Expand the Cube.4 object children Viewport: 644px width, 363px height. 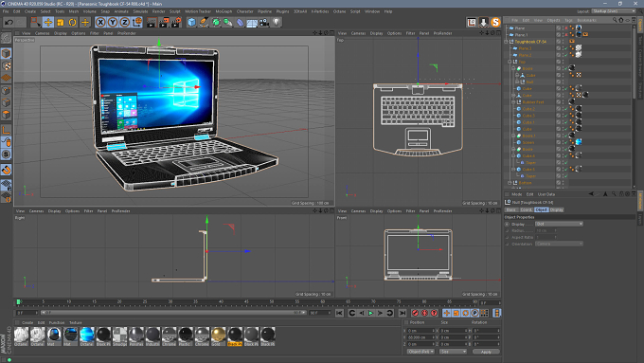513,155
